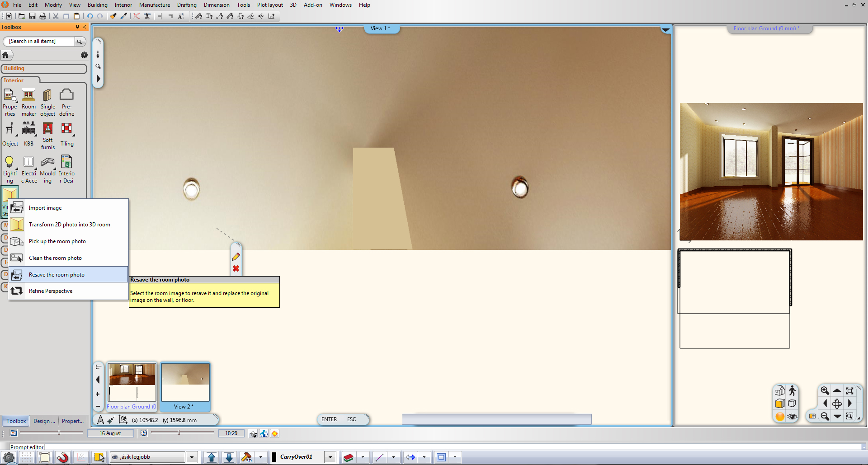Open the Room maker tool
The image size is (868, 465).
[28, 96]
